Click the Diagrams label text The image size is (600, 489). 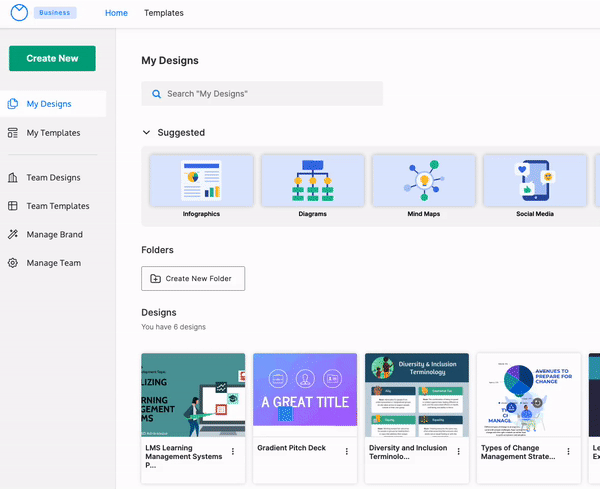(313, 214)
